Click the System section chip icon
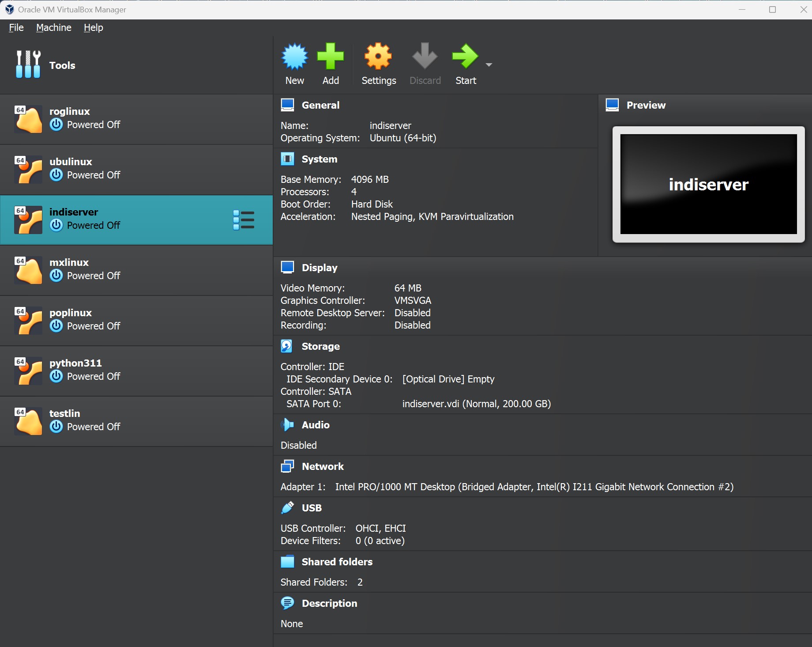This screenshot has height=647, width=812. [287, 159]
